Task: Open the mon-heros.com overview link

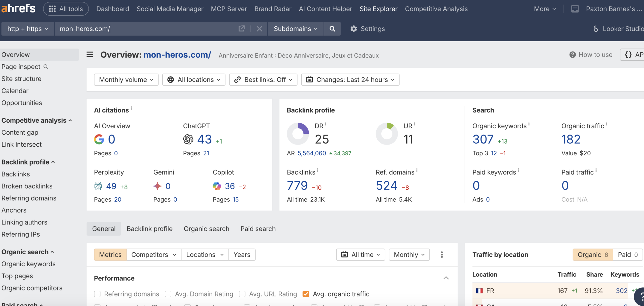Action: (x=177, y=55)
